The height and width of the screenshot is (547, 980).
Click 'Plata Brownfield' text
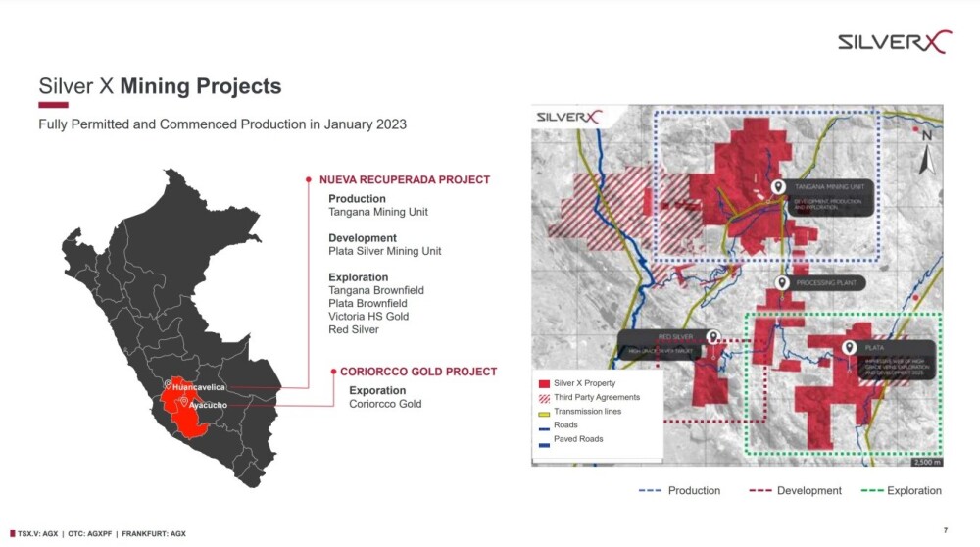tap(367, 304)
